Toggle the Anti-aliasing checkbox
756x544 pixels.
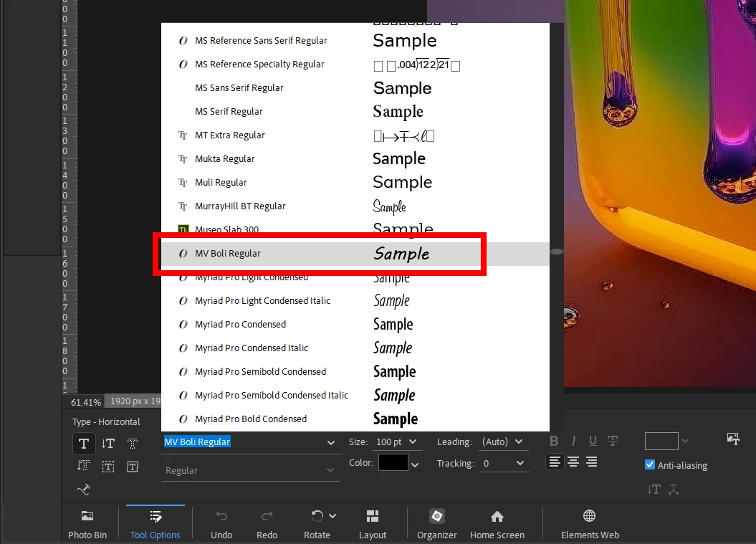[650, 465]
